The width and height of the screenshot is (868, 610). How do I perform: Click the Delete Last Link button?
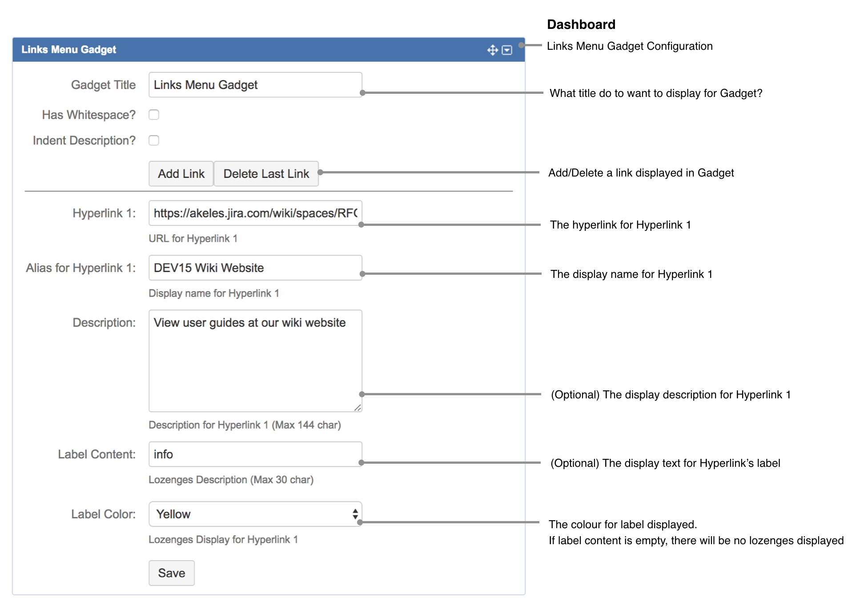266,173
